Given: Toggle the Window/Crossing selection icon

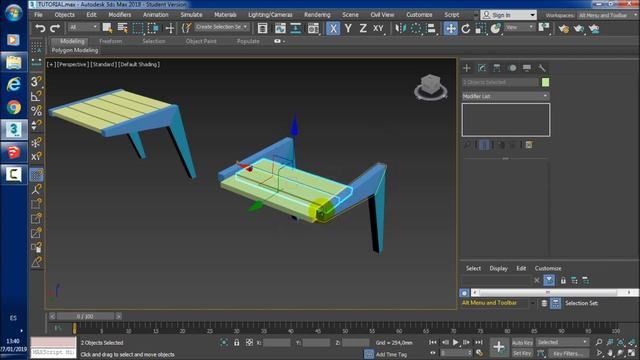Looking at the screenshot, I should pyautogui.click(x=153, y=28).
